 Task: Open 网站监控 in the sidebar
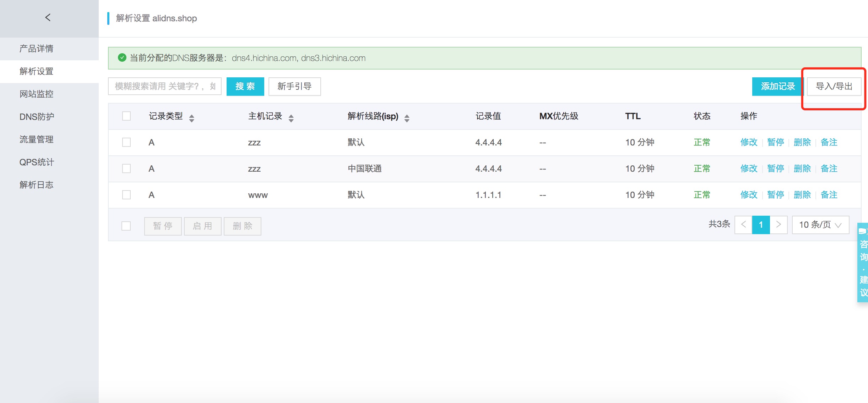tap(49, 94)
